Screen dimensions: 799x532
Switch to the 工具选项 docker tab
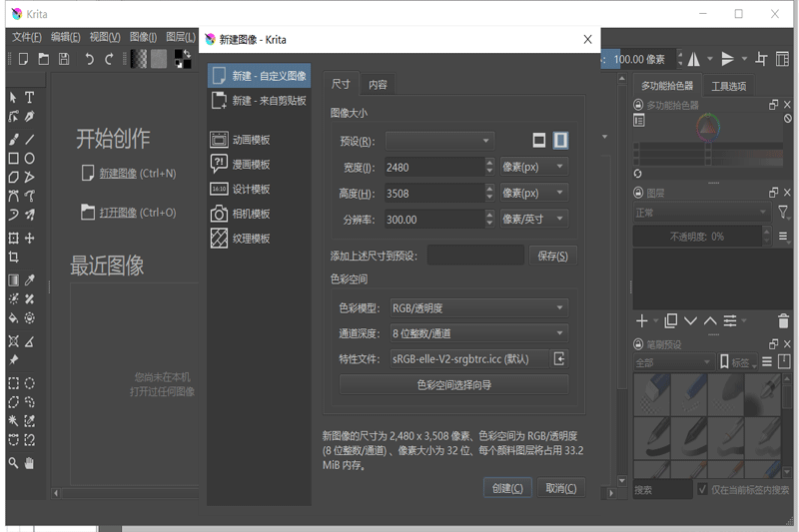tap(728, 86)
